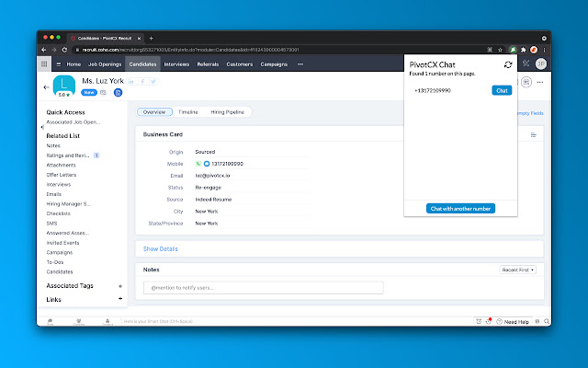This screenshot has width=588, height=368.
Task: Select the Overview tab
Action: click(x=154, y=112)
